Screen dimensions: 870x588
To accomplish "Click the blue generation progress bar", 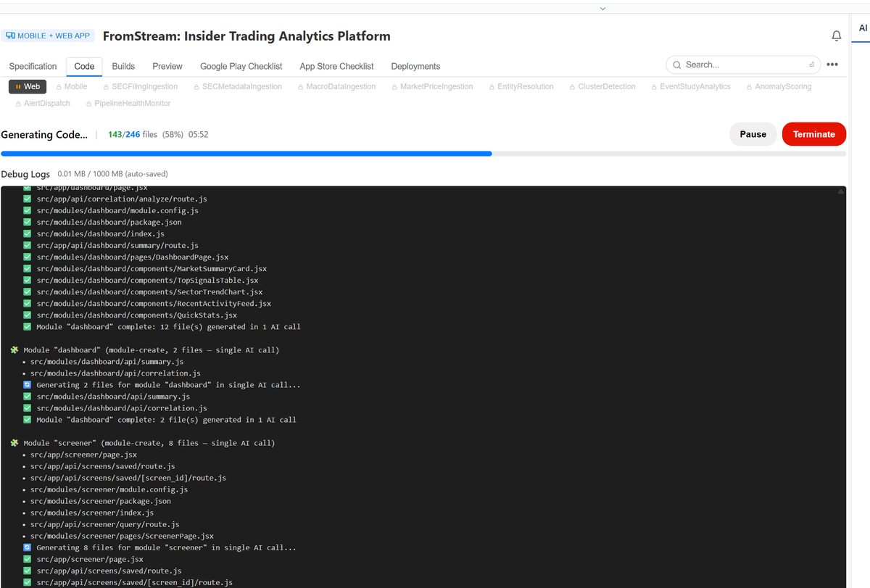I will tap(246, 154).
